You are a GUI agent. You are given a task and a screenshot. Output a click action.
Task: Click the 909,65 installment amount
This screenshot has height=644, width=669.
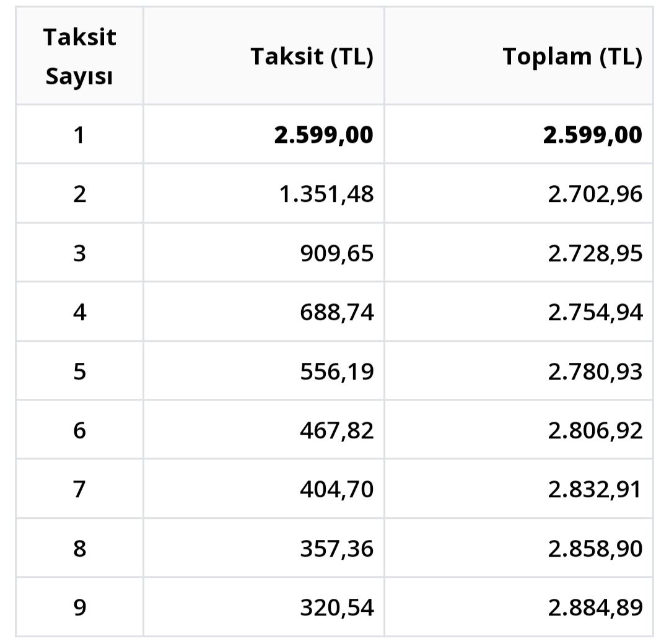coord(337,253)
